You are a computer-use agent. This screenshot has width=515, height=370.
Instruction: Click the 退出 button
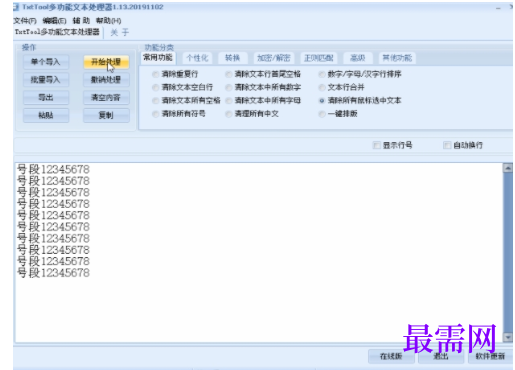coord(441,356)
